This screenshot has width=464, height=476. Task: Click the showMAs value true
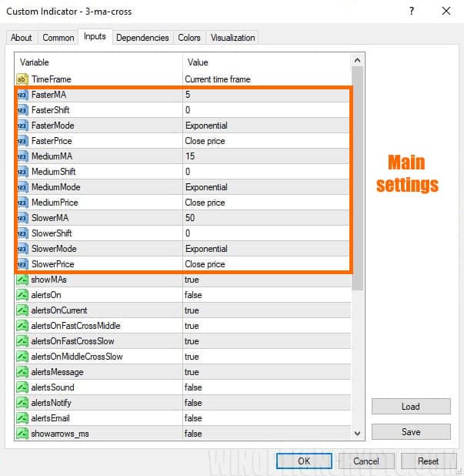click(192, 280)
